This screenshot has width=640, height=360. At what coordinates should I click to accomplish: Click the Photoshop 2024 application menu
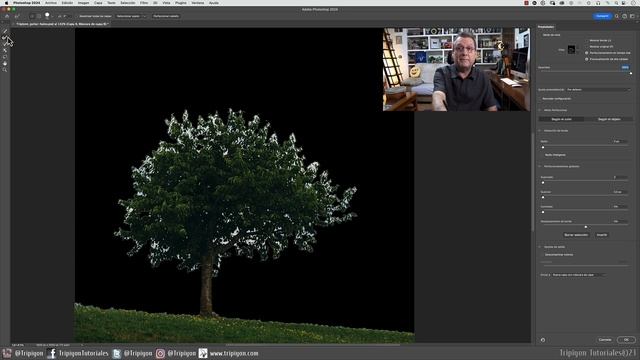[x=27, y=3]
